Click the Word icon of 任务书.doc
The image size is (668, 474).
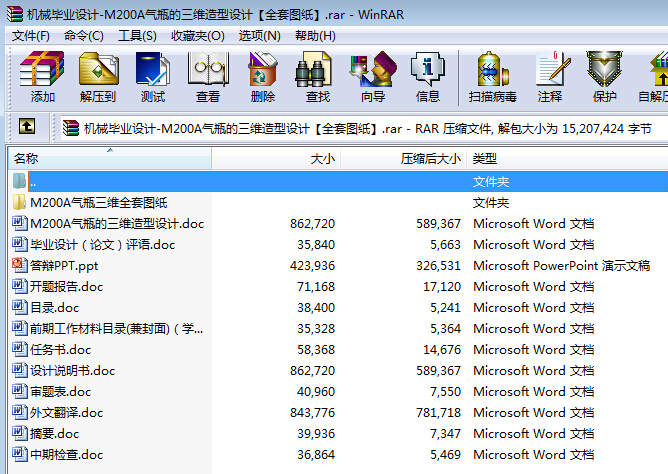pyautogui.click(x=20, y=349)
